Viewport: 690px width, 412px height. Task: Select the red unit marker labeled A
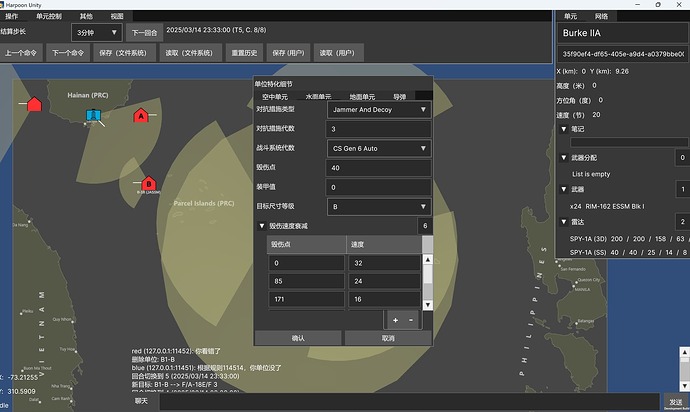click(141, 115)
